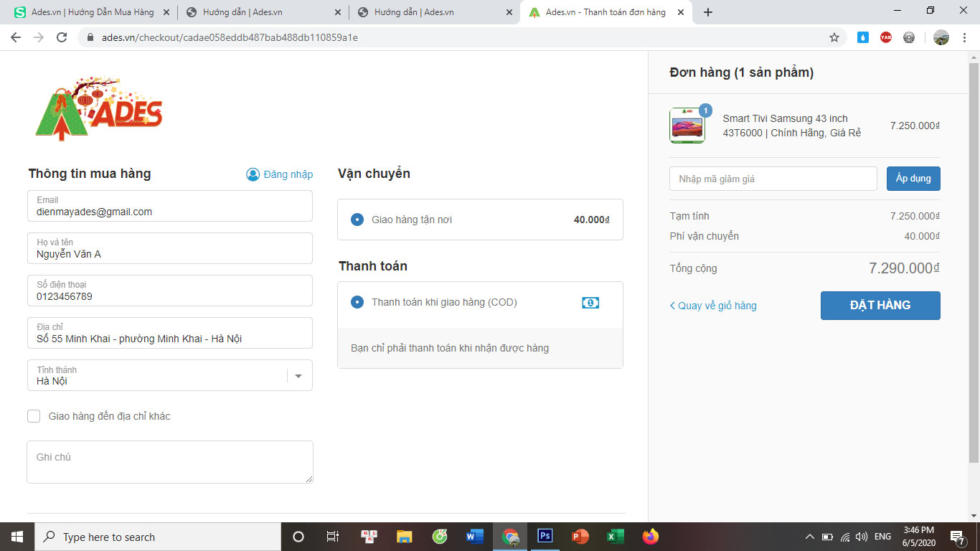Click the volume icon in system tray
Viewport: 980px width, 551px height.
coord(862,537)
